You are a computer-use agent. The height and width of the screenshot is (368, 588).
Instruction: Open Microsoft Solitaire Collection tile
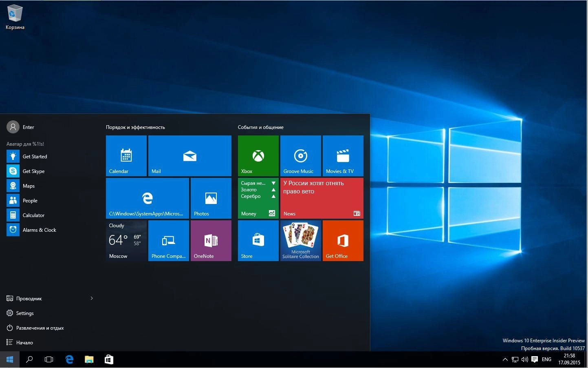click(301, 241)
